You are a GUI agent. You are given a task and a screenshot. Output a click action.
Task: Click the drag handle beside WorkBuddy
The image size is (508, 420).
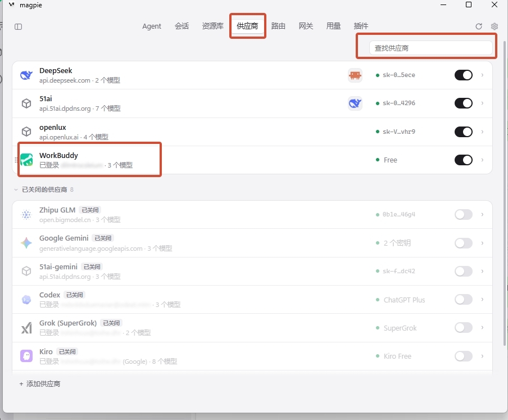click(16, 160)
